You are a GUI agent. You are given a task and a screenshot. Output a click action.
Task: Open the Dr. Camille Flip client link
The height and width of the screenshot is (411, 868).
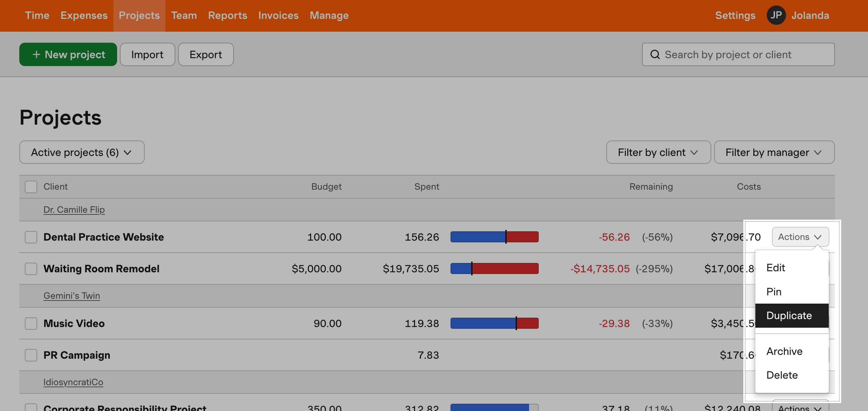(x=74, y=210)
